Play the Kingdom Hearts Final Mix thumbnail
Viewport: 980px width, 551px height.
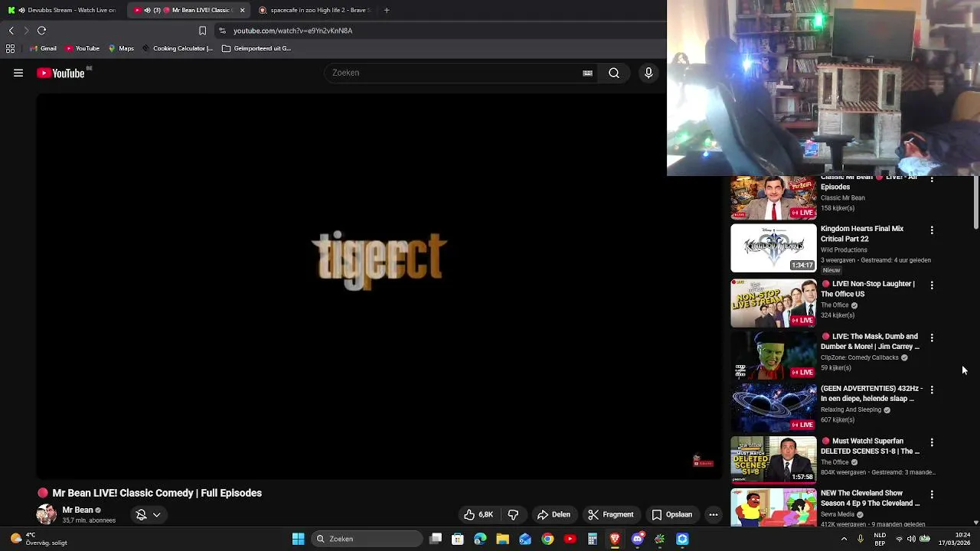[773, 248]
